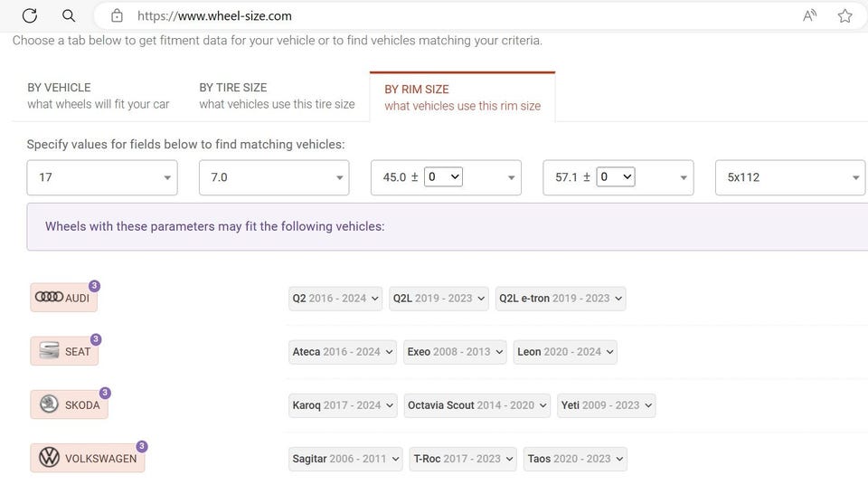The image size is (868, 485).
Task: Open the read aloud icon
Action: coord(809,15)
